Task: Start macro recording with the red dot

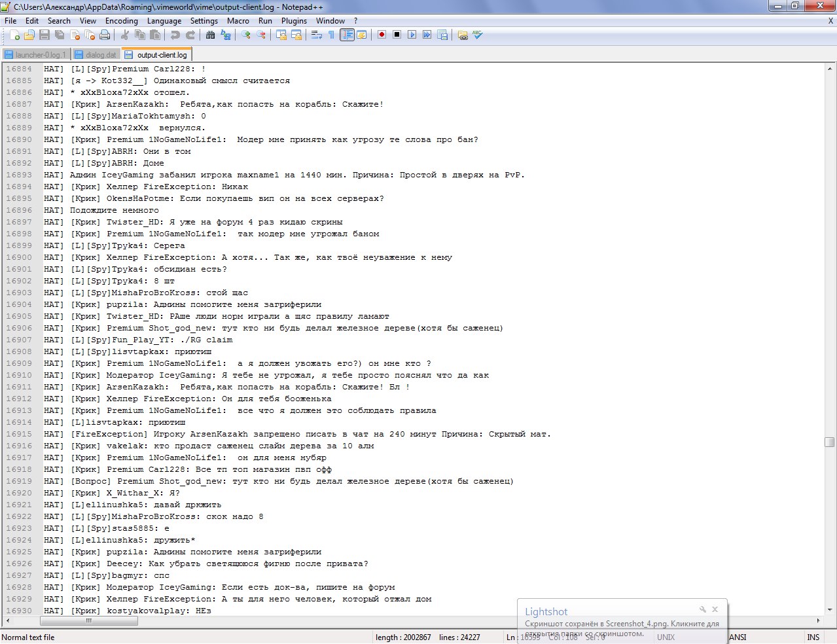Action: point(382,35)
